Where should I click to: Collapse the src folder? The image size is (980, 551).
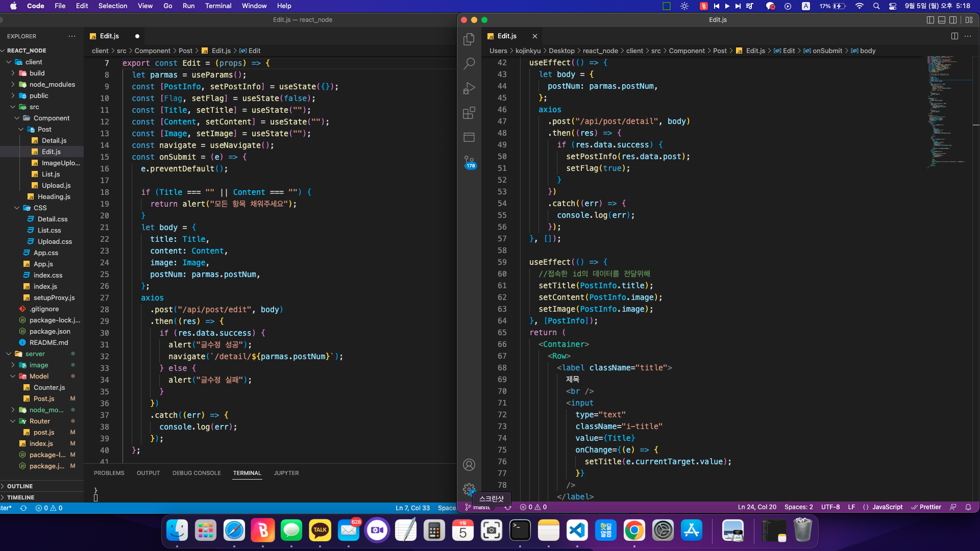(34, 107)
